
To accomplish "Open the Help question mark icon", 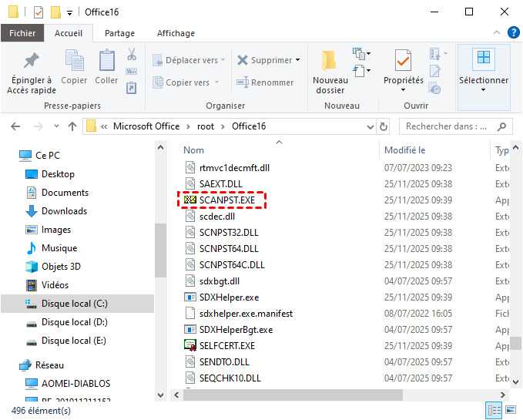I will click(x=513, y=32).
